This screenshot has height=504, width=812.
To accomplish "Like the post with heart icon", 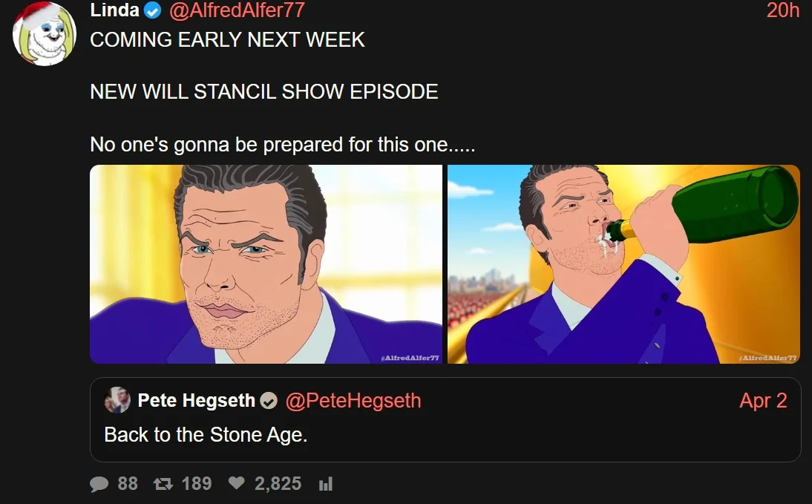I will pos(237,482).
